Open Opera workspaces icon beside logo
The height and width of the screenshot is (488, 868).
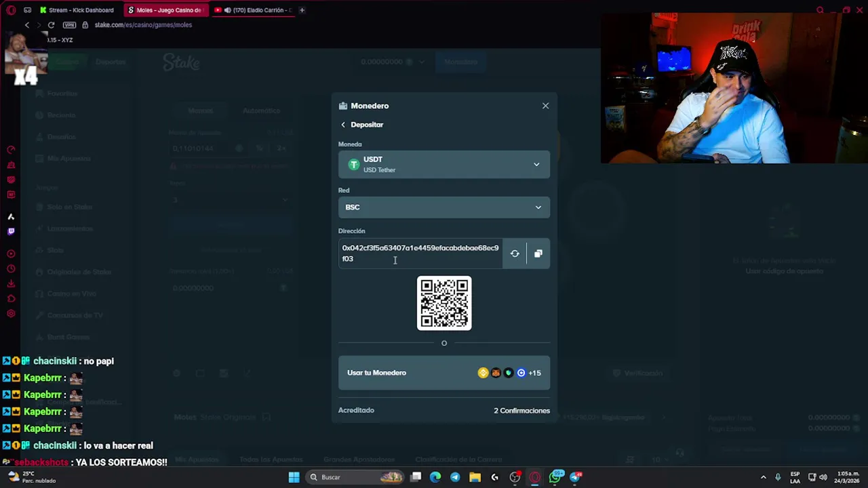(x=27, y=10)
